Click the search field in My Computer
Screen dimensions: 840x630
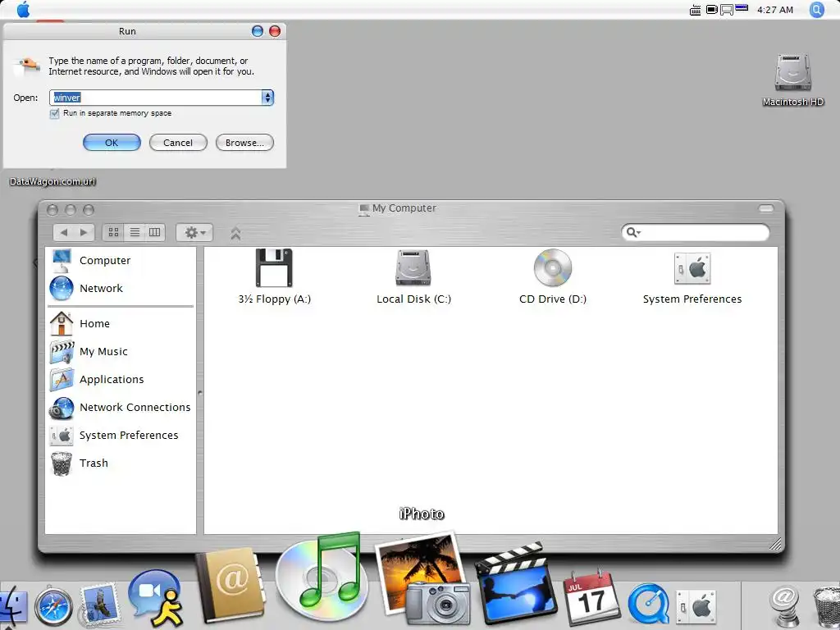[696, 232]
